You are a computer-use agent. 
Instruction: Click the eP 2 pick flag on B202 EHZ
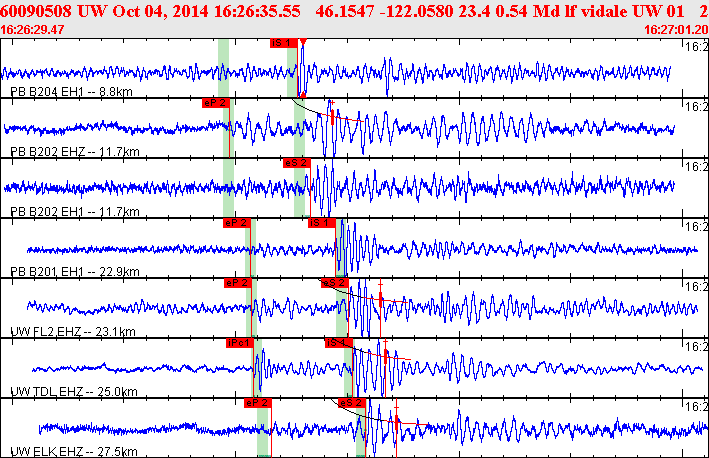[216, 103]
